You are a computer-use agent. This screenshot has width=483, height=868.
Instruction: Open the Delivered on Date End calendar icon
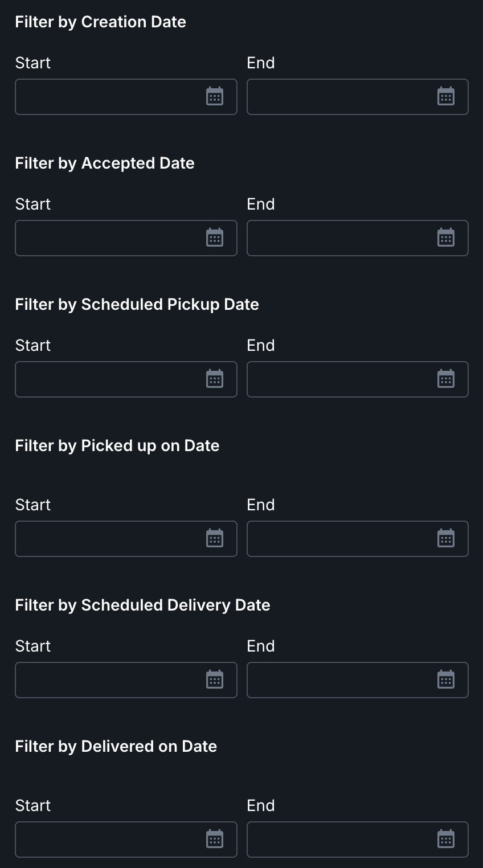(x=446, y=840)
